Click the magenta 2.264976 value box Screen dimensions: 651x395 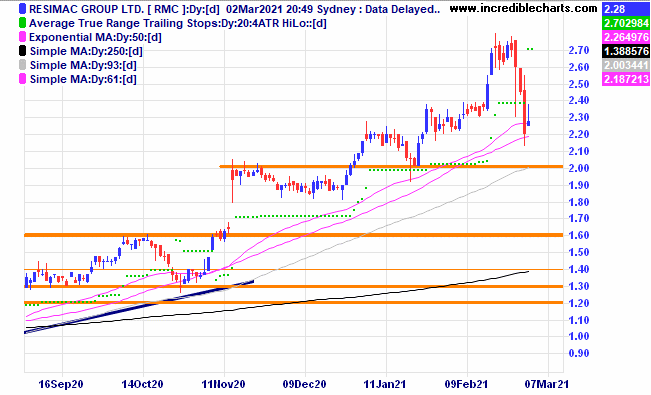click(x=625, y=37)
